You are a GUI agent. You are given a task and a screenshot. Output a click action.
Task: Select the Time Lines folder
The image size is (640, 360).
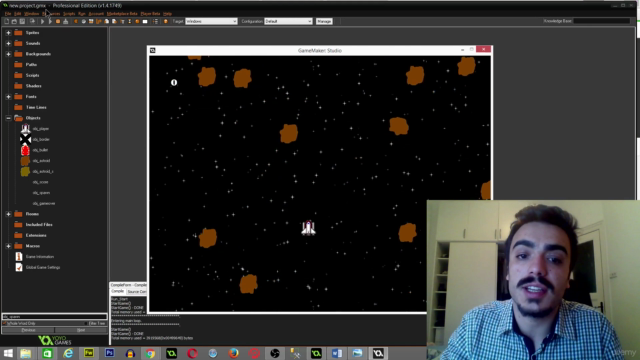point(36,107)
